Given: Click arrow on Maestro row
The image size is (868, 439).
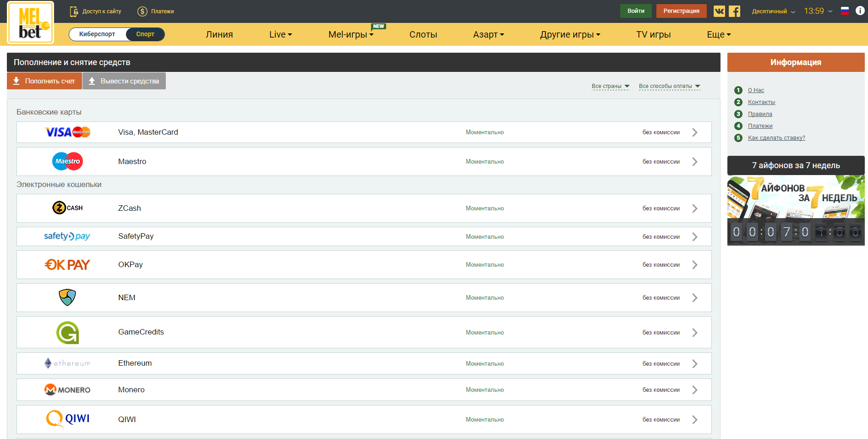Looking at the screenshot, I should point(695,162).
